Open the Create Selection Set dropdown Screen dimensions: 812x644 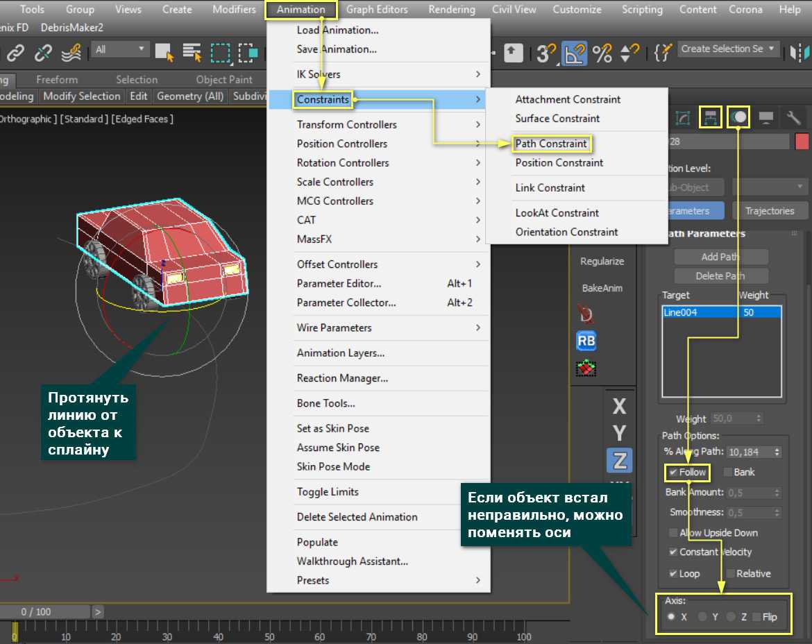point(728,49)
